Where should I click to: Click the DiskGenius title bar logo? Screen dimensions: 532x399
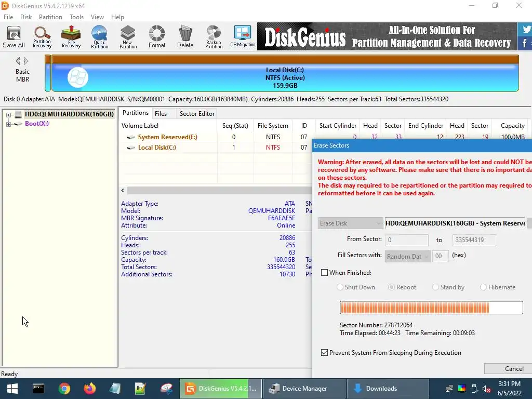pos(5,6)
